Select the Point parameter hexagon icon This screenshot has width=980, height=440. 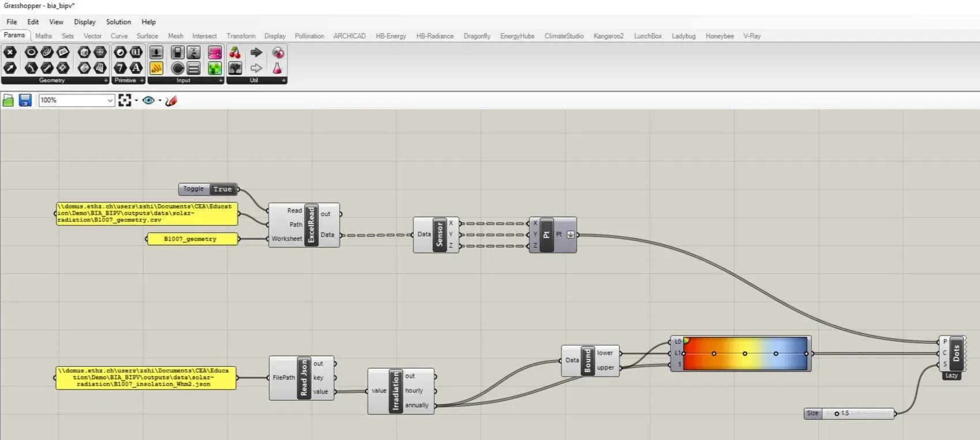tap(10, 52)
